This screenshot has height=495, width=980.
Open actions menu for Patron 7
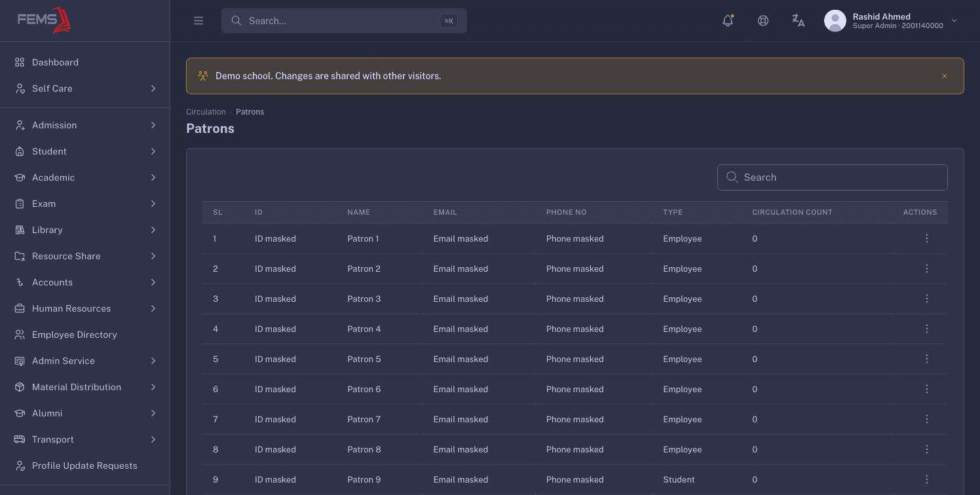[x=927, y=419]
